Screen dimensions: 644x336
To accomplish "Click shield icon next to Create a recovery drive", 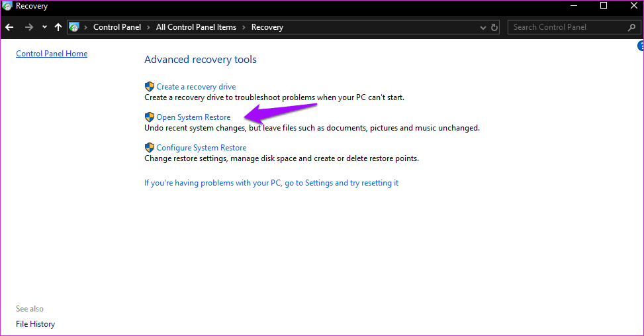I will [150, 86].
